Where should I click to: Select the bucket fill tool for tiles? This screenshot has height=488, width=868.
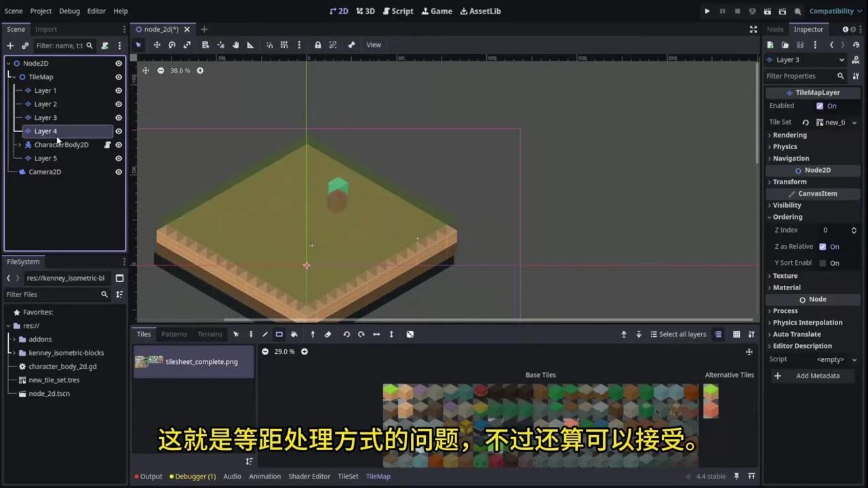click(294, 333)
